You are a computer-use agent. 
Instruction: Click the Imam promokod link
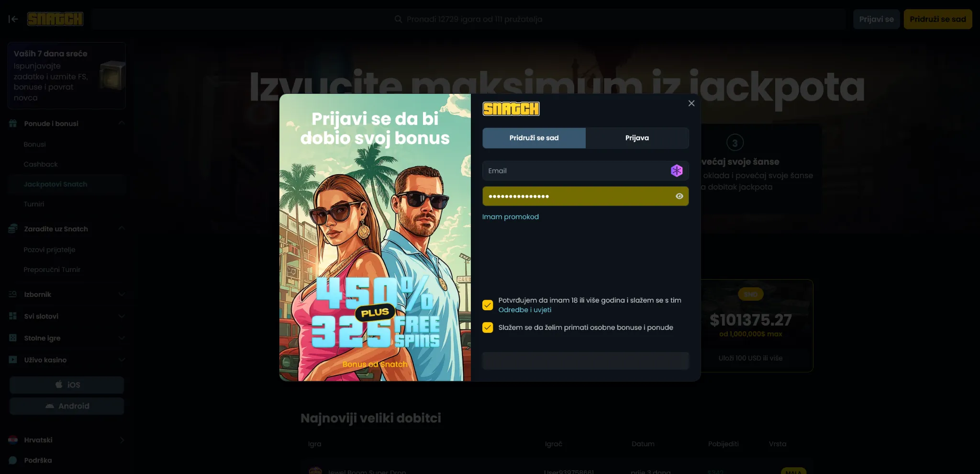[511, 217]
